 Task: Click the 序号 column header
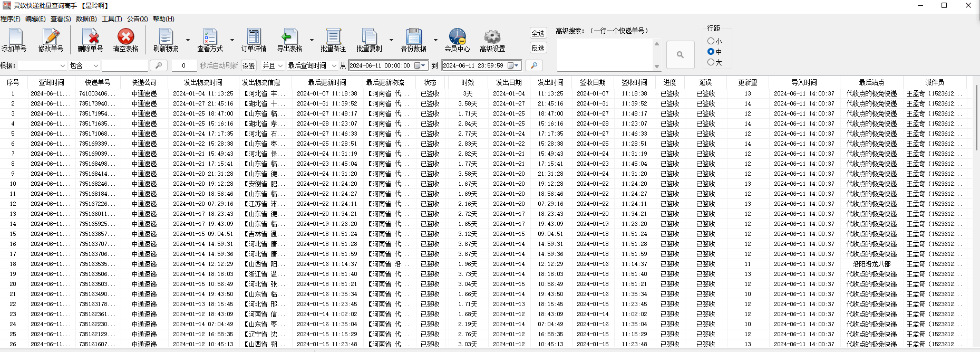click(x=13, y=82)
